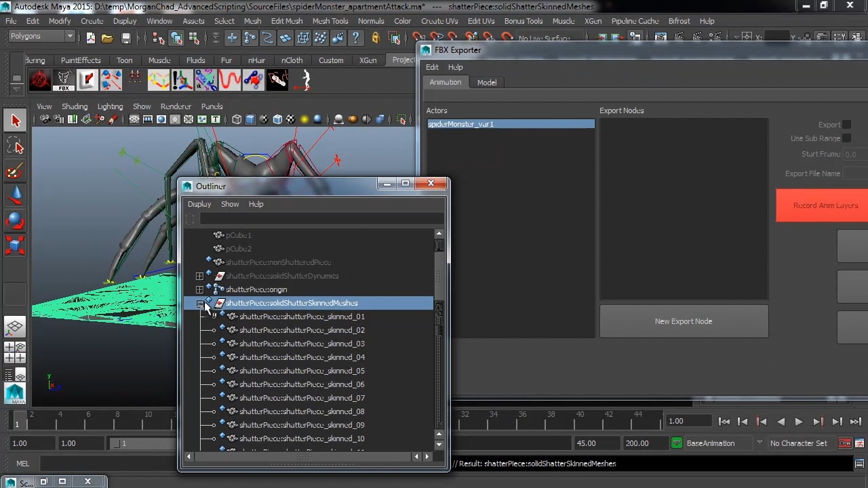Select the Paint Selection brush tool
The width and height of the screenshot is (868, 488).
tap(15, 171)
